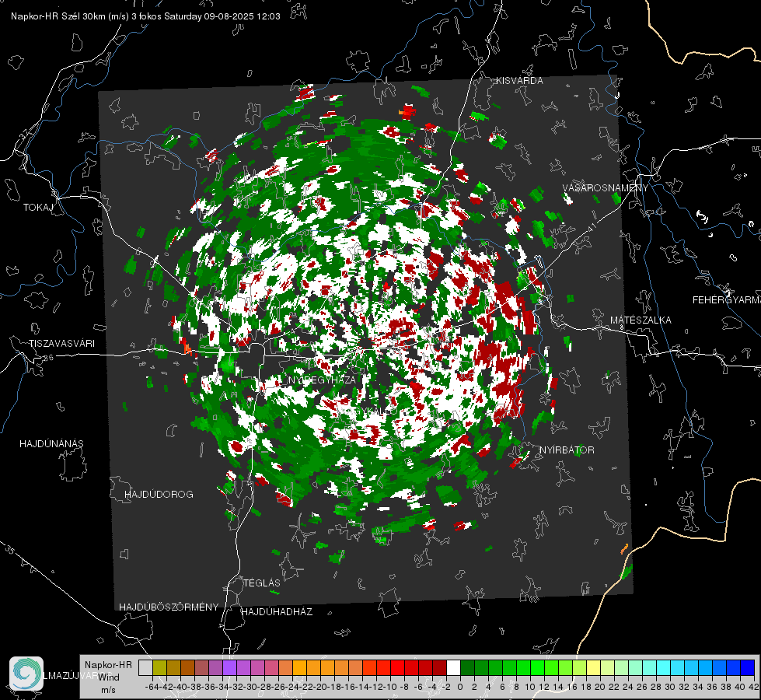Select the TÉGLÁS town label
This screenshot has width=761, height=700.
(x=262, y=583)
